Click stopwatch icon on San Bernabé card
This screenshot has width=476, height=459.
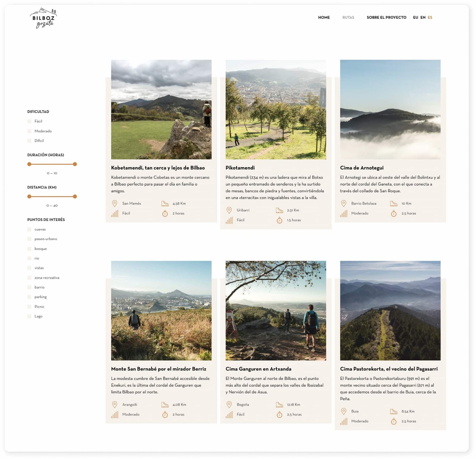[165, 414]
